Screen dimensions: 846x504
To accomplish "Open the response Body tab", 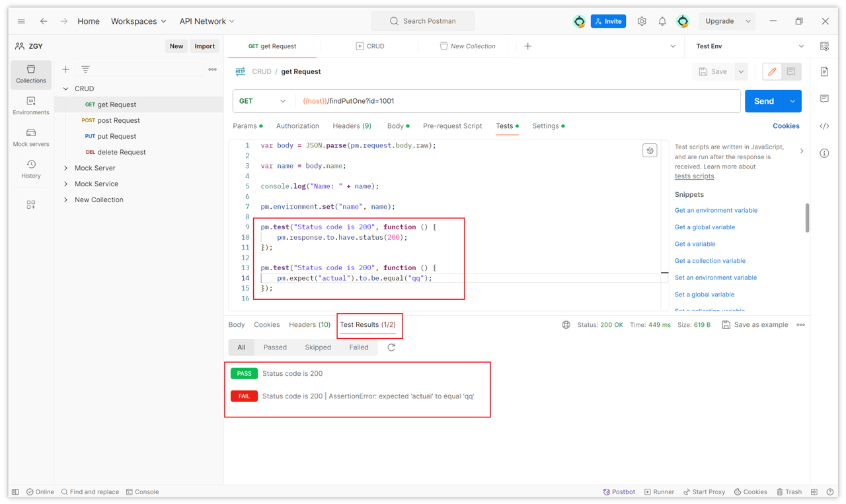I will point(237,325).
